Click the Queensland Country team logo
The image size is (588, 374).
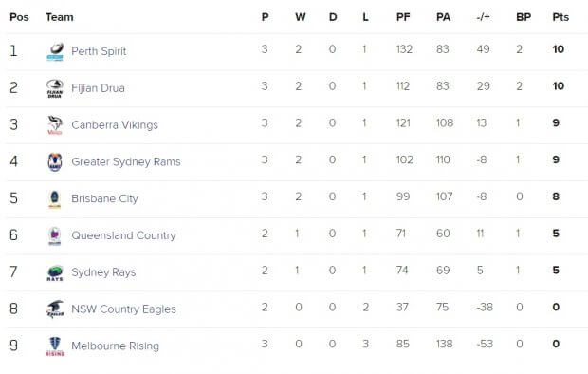[x=54, y=235]
